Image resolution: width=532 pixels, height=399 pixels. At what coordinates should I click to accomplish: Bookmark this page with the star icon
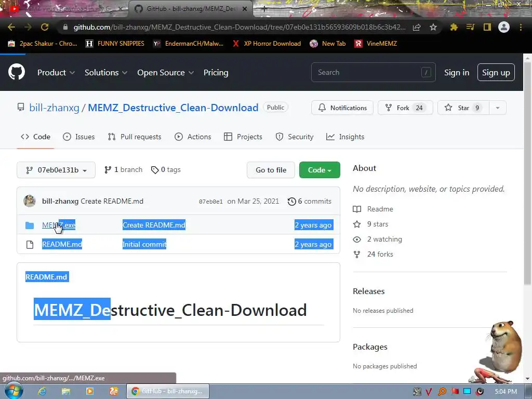[x=433, y=27]
